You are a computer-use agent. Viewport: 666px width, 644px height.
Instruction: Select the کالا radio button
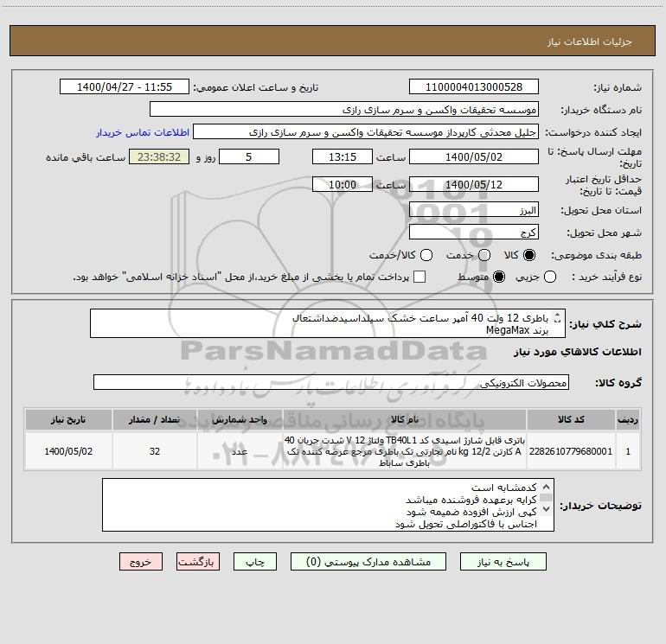[x=529, y=255]
